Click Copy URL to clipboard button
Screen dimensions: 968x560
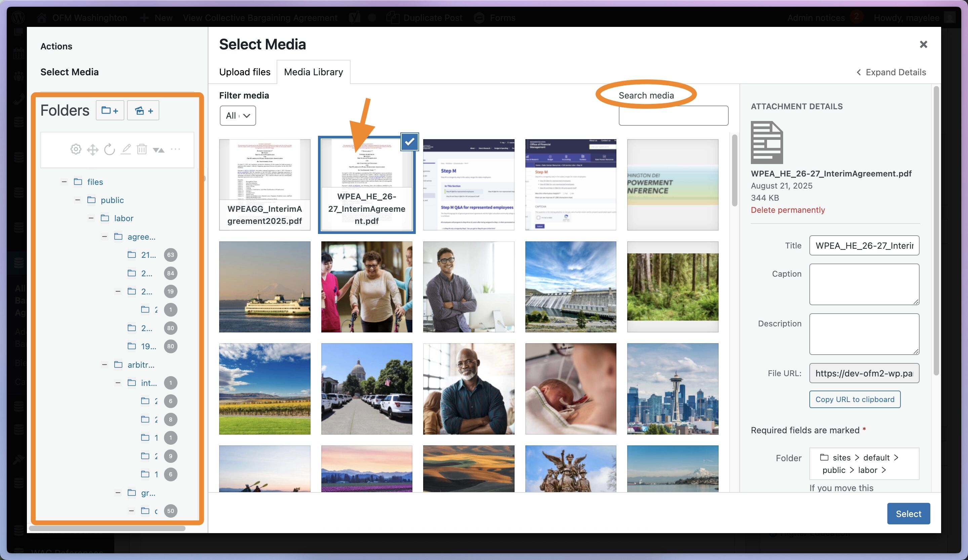point(855,399)
